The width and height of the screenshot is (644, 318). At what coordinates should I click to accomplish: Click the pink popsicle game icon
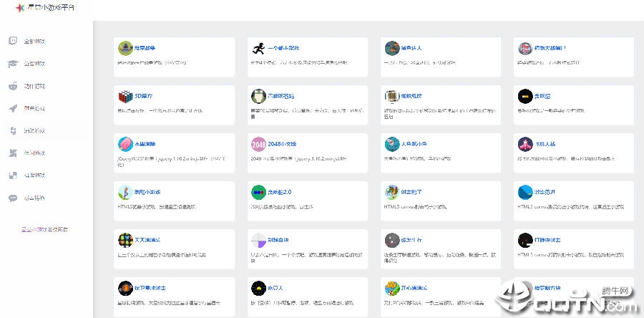pyautogui.click(x=125, y=144)
